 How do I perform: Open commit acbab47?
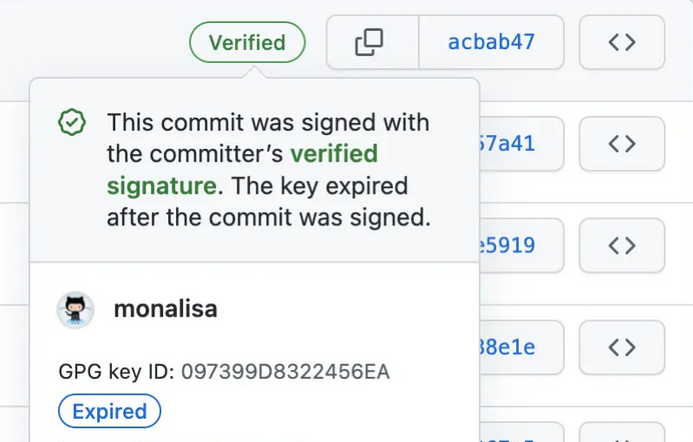pyautogui.click(x=491, y=42)
